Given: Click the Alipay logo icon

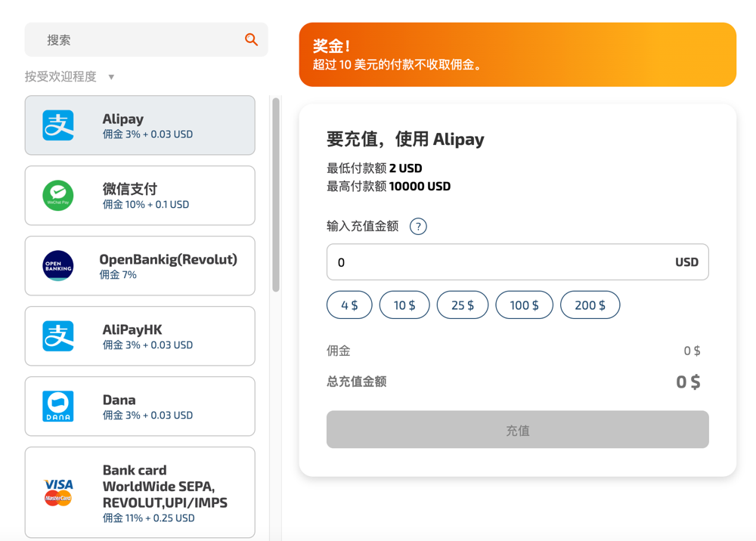Looking at the screenshot, I should point(58,125).
